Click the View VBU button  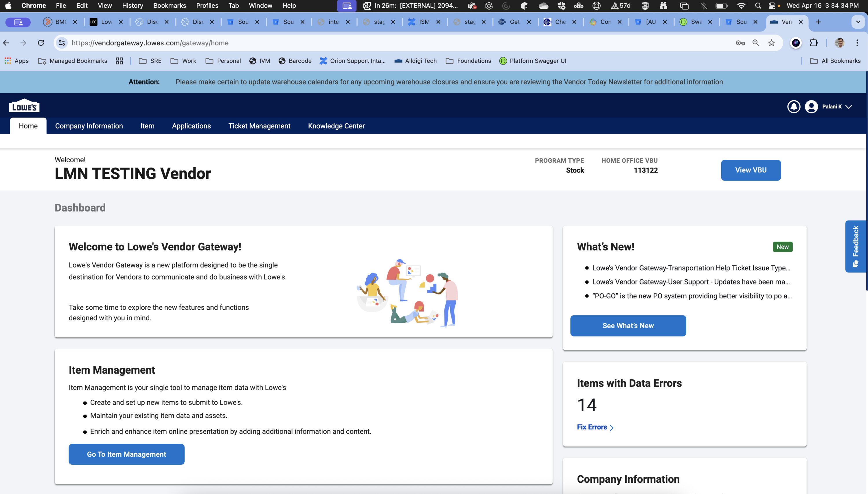pyautogui.click(x=751, y=170)
